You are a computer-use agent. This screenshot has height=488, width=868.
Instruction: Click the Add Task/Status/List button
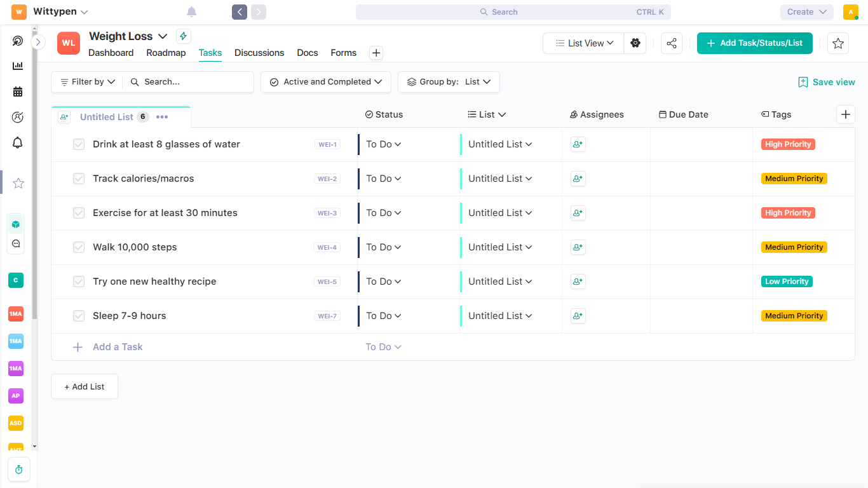click(754, 43)
